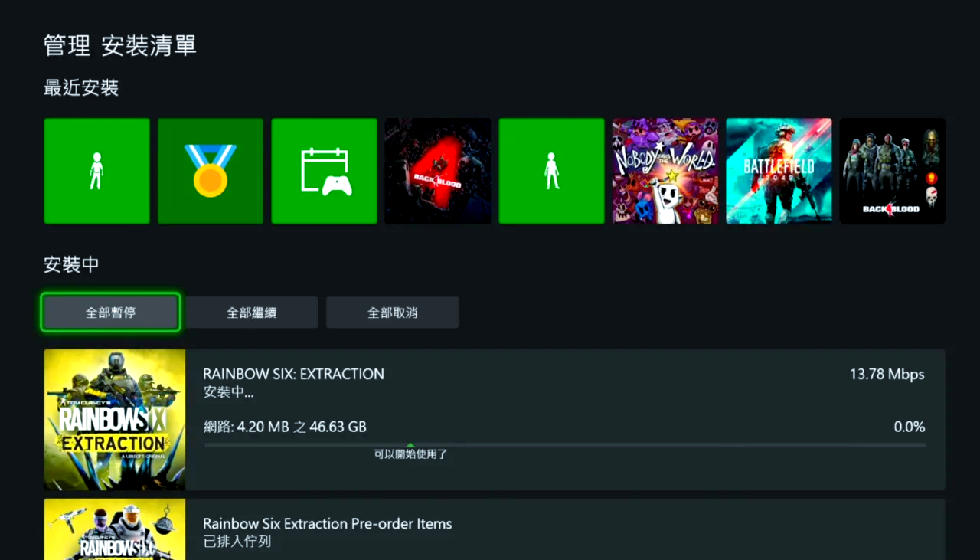Open Back 4 Blood characters pack tile
The image size is (980, 560).
(x=893, y=171)
